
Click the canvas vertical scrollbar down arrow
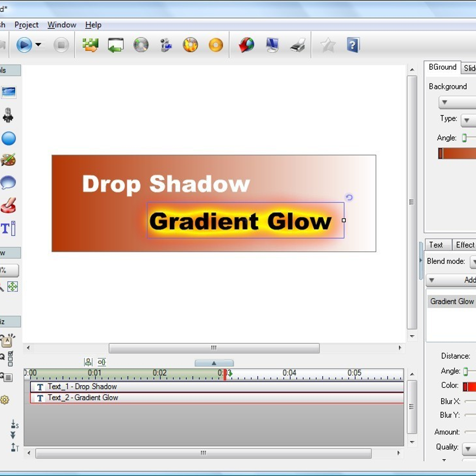tap(412, 336)
